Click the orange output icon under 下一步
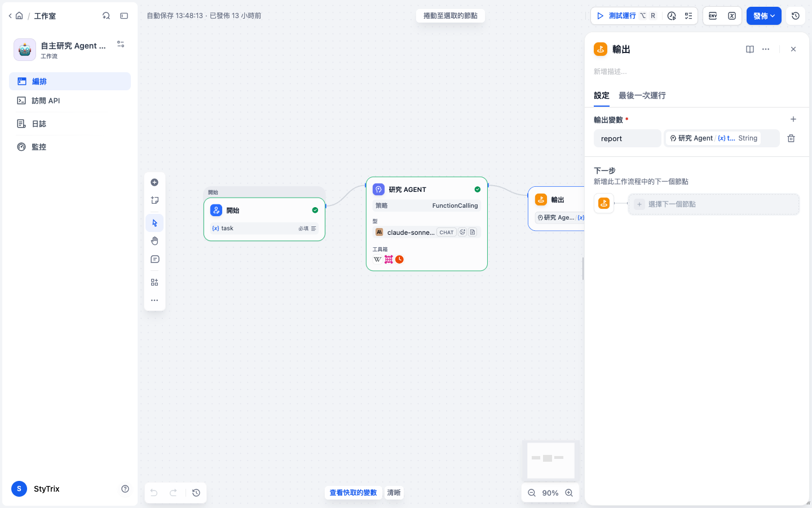This screenshot has height=508, width=812. [604, 203]
